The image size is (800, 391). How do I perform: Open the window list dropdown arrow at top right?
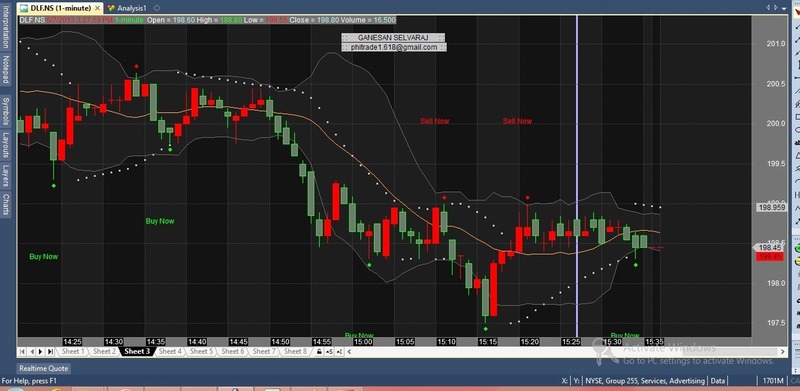(784, 8)
